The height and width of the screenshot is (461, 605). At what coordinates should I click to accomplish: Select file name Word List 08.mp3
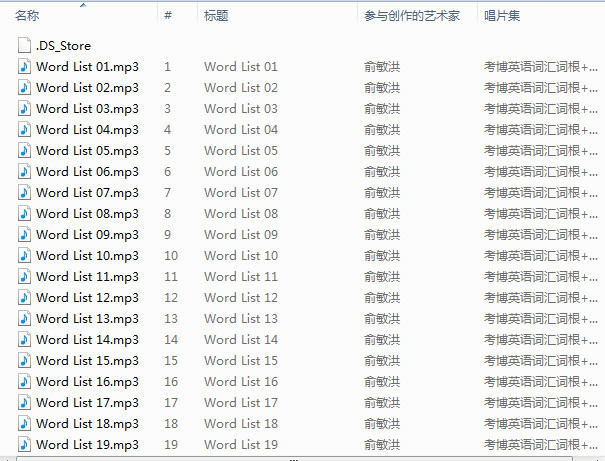coord(87,213)
